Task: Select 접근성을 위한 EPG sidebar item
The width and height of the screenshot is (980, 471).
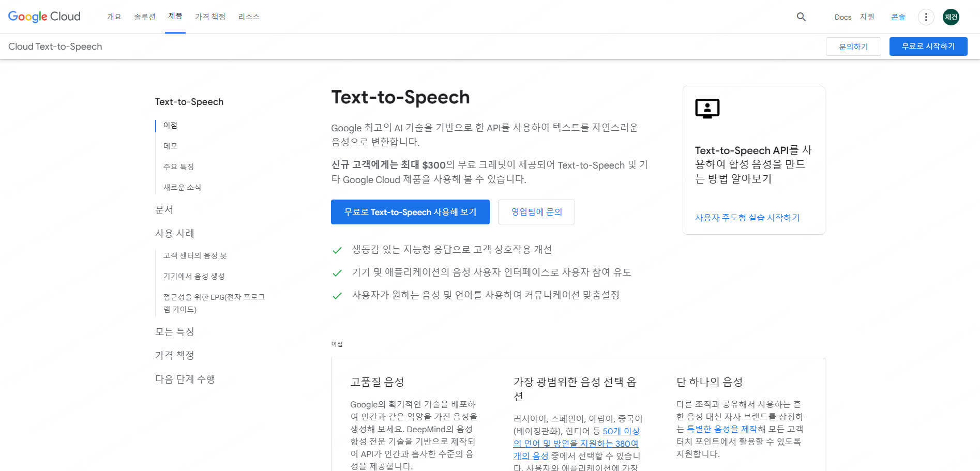Action: (x=214, y=303)
